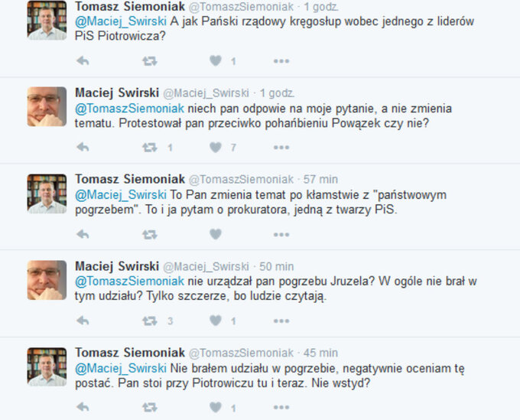Like Siemoniak's 45 min tweet
The image size is (520, 420).
[x=216, y=407]
